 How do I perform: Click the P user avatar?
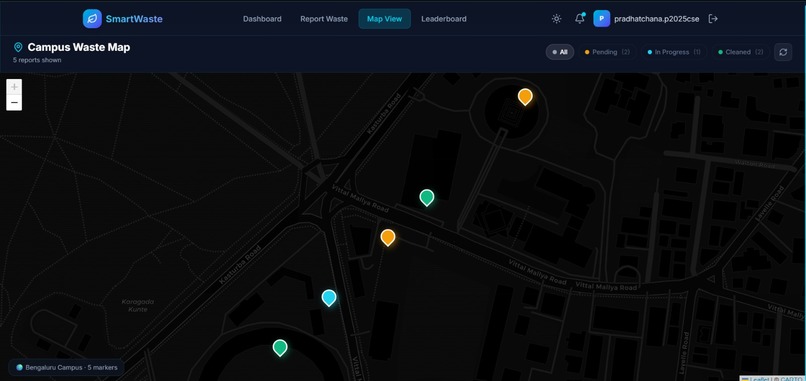[x=601, y=19]
